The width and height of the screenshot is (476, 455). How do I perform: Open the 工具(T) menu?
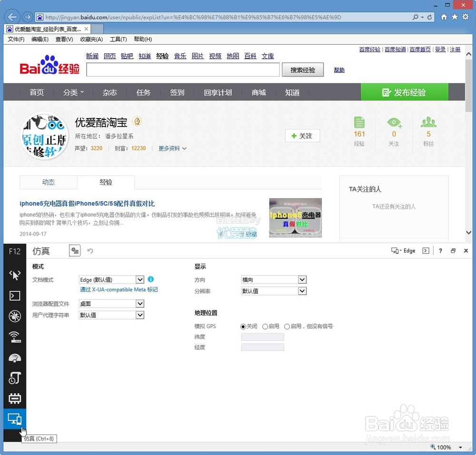pos(118,39)
